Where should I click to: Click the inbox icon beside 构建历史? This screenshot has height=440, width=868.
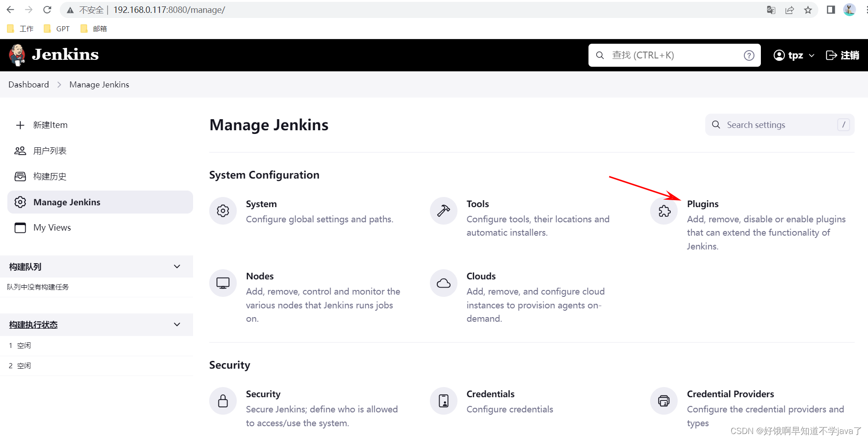(20, 176)
